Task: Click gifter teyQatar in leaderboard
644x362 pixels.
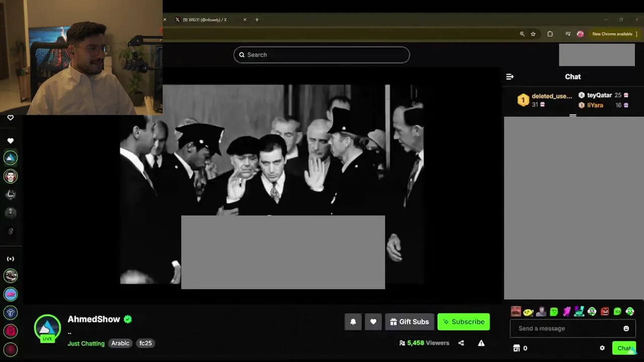Action: pyautogui.click(x=603, y=95)
